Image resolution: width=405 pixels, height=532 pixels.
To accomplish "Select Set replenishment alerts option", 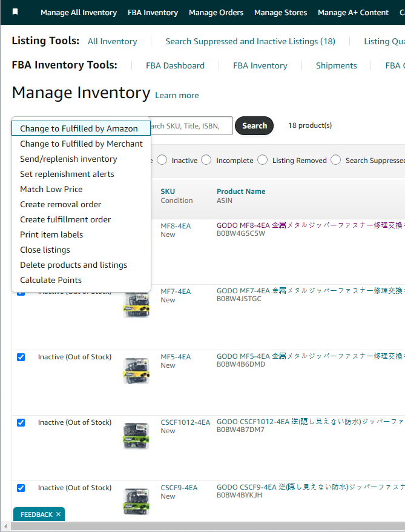I will (x=81, y=174).
